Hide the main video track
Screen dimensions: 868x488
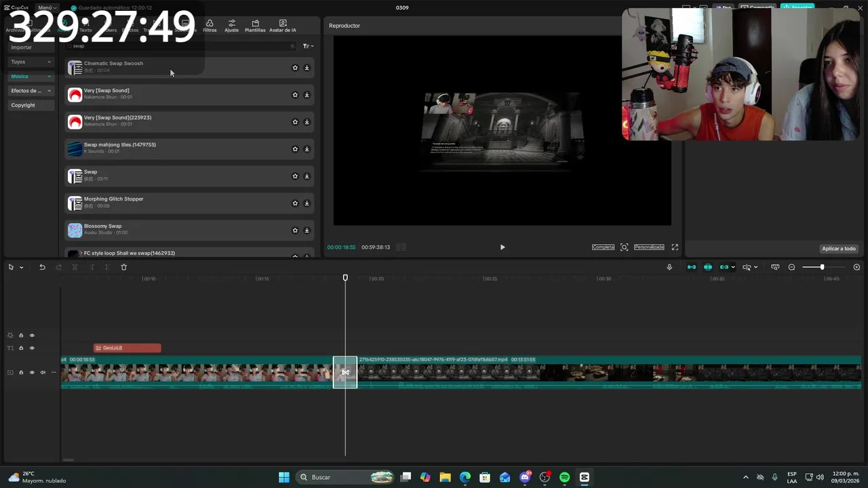click(x=32, y=373)
